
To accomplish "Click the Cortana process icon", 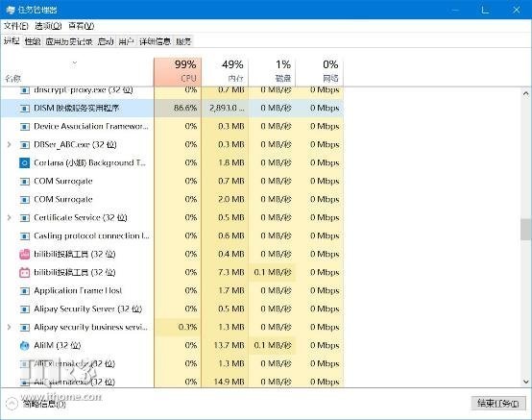I will (x=24, y=163).
